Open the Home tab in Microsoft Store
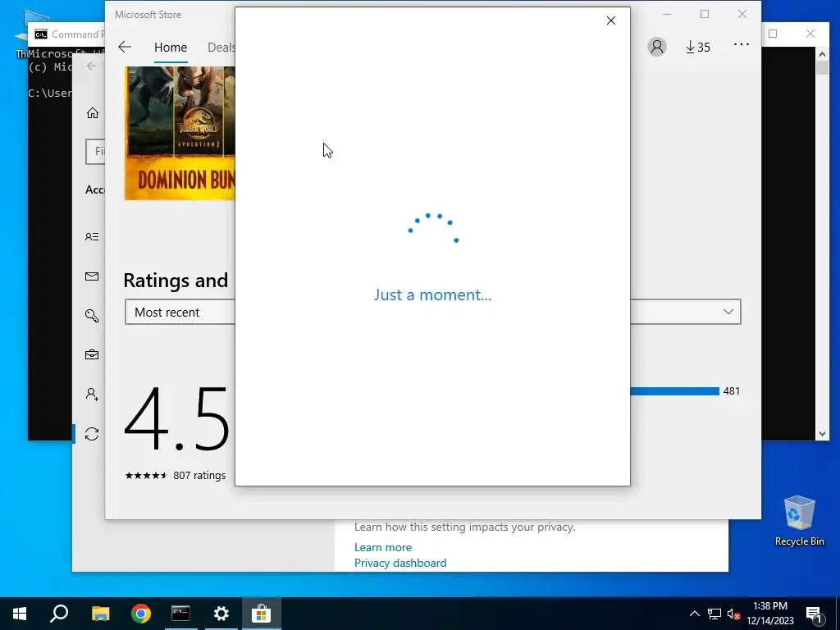Viewport: 840px width, 630px height. click(x=171, y=48)
